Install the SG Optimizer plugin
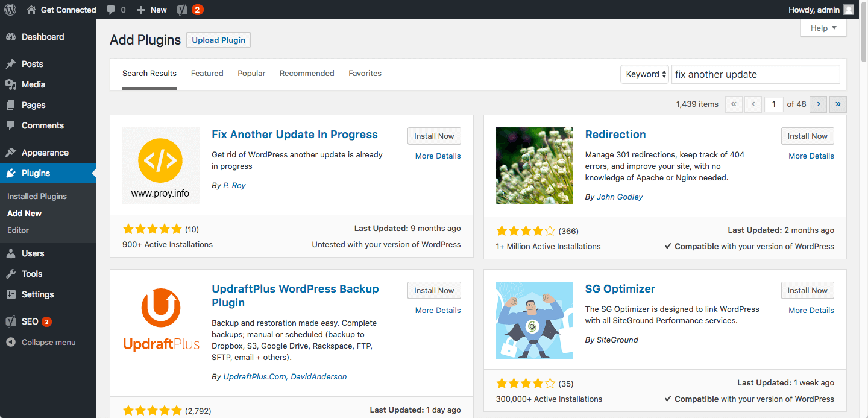This screenshot has width=868, height=418. tap(808, 290)
